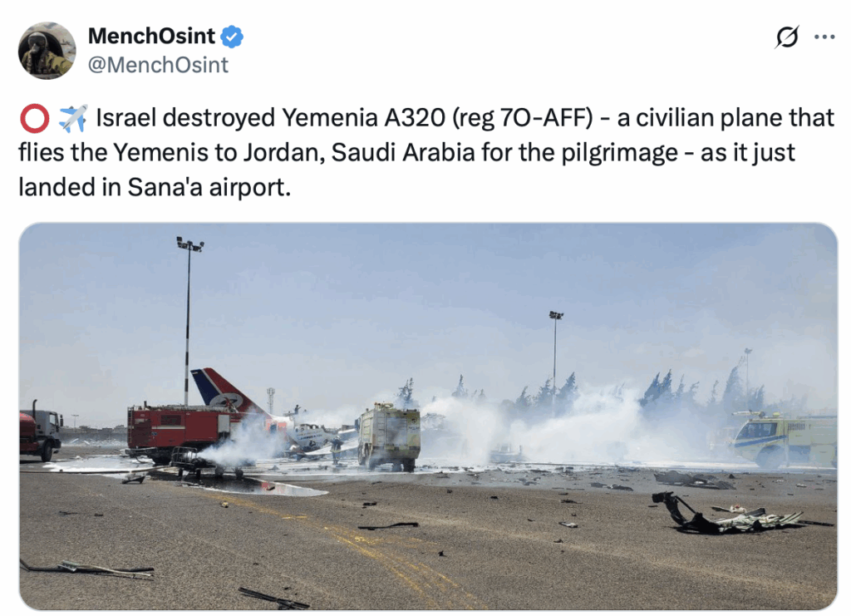
Task: Click the yellow-blue rescue vehicle at photo edge
Action: coord(785,439)
